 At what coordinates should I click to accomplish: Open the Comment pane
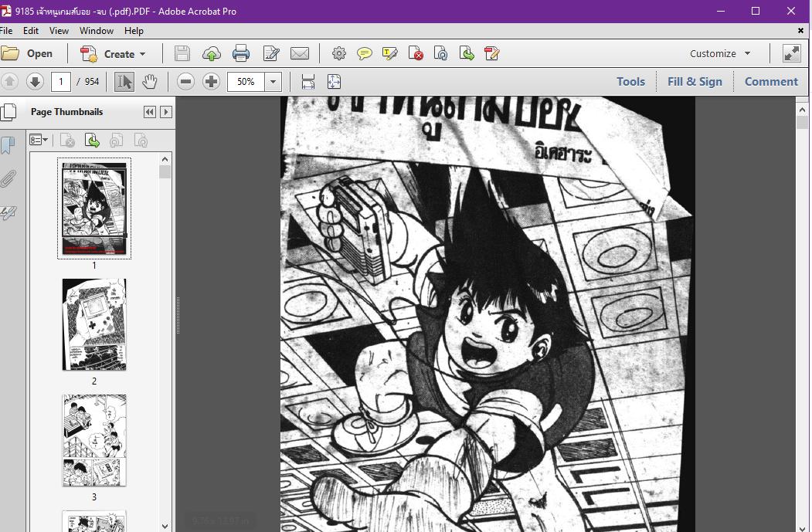(771, 81)
